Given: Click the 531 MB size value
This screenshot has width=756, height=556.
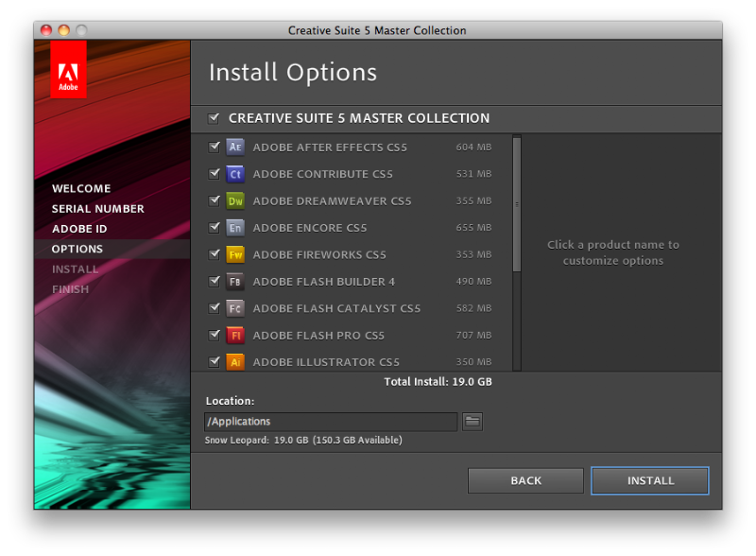Looking at the screenshot, I should point(473,174).
